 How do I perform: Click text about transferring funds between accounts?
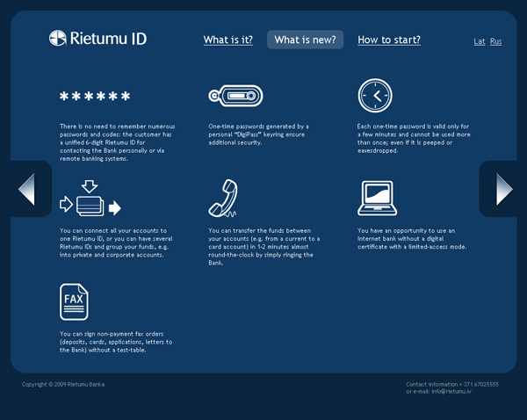point(263,247)
